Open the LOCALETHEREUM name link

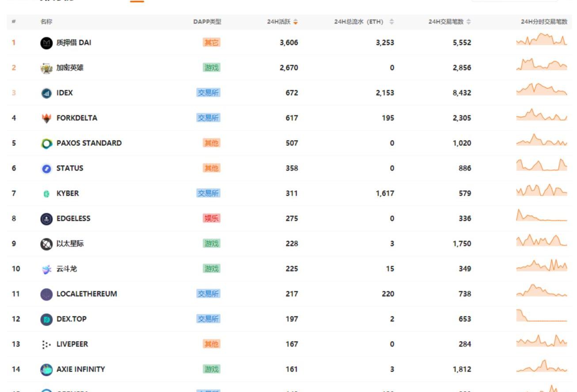pyautogui.click(x=87, y=294)
